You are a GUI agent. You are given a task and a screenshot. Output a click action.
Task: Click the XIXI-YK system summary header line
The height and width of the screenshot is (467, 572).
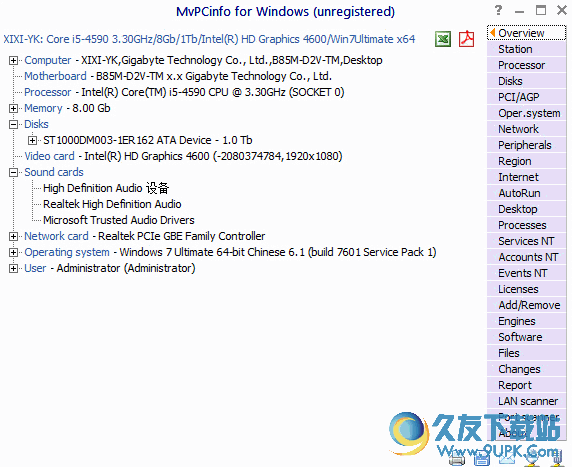[x=209, y=39]
